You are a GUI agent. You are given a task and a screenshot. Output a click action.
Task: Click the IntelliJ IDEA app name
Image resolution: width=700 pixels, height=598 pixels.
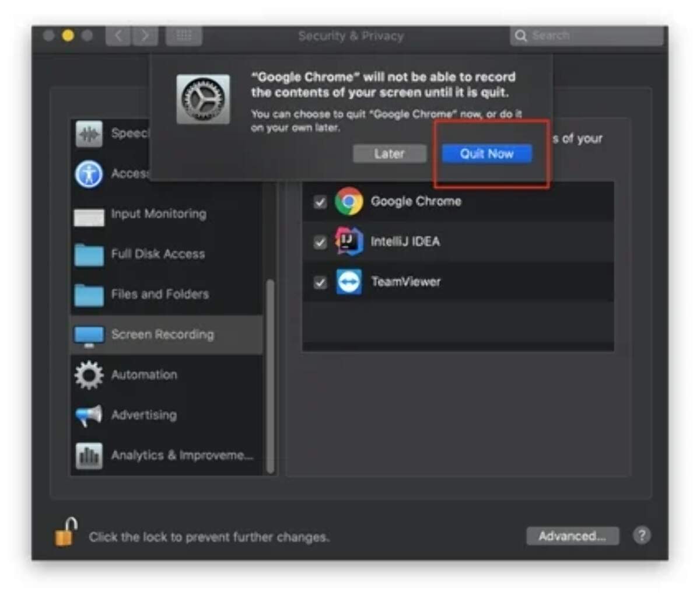tap(405, 242)
